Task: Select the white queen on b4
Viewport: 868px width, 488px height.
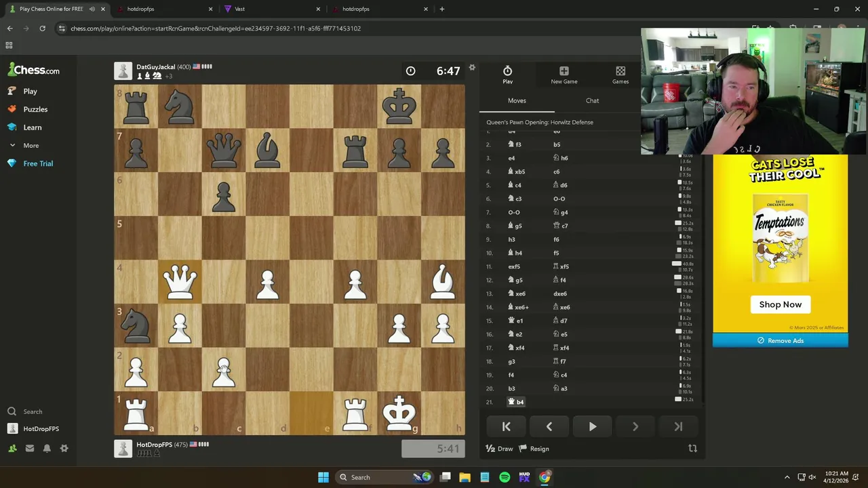Action: point(180,282)
